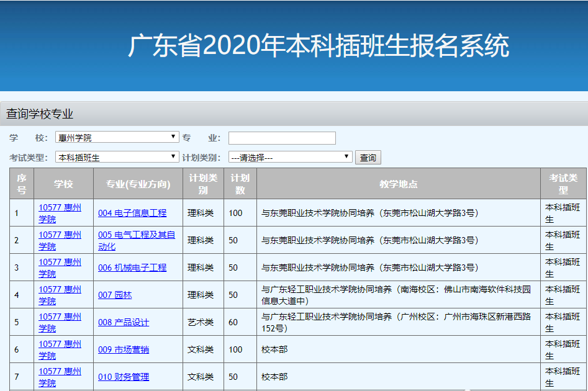The image size is (588, 391).
Task: Click the 006 机械电子工程 link
Action: pos(132,267)
